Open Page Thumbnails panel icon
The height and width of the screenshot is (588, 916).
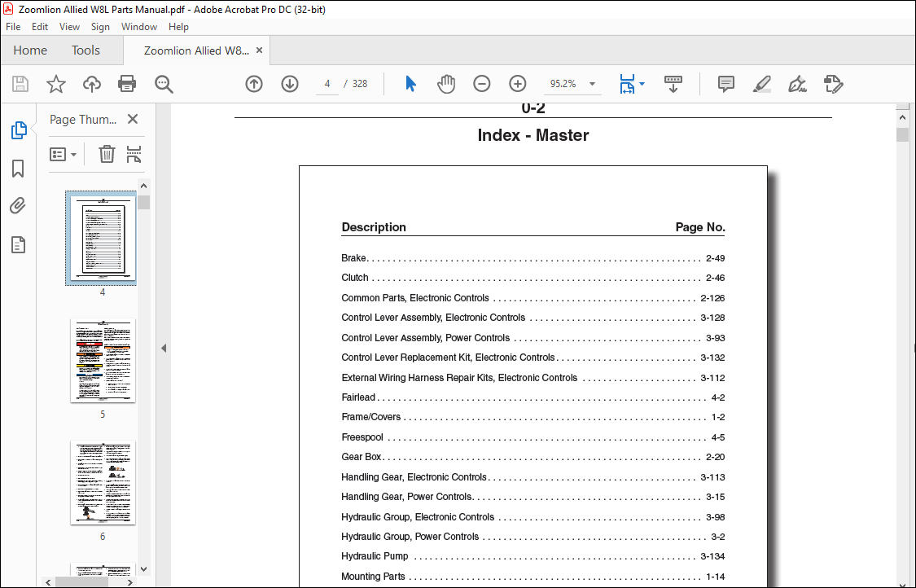pos(19,129)
